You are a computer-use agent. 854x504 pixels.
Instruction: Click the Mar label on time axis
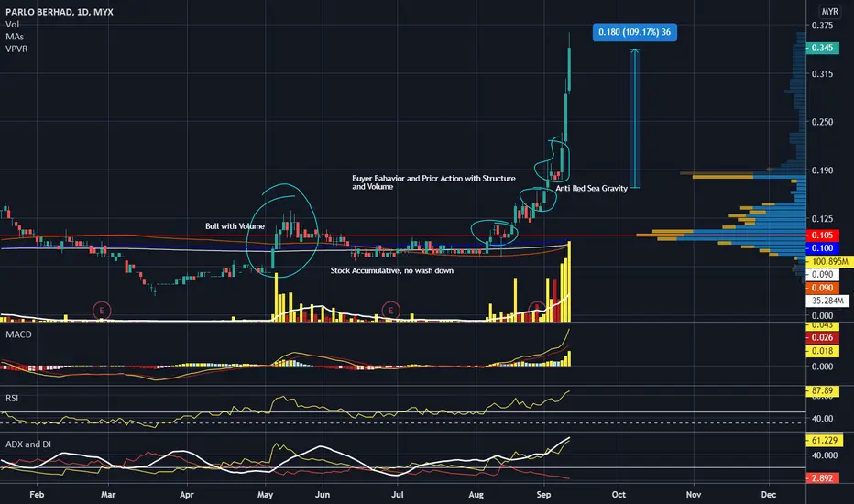108,495
